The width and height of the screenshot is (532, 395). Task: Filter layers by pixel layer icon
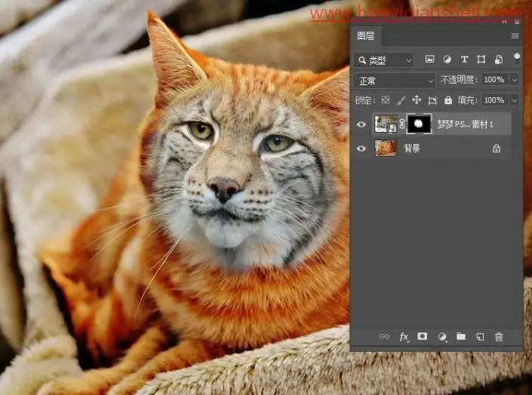[x=429, y=60]
